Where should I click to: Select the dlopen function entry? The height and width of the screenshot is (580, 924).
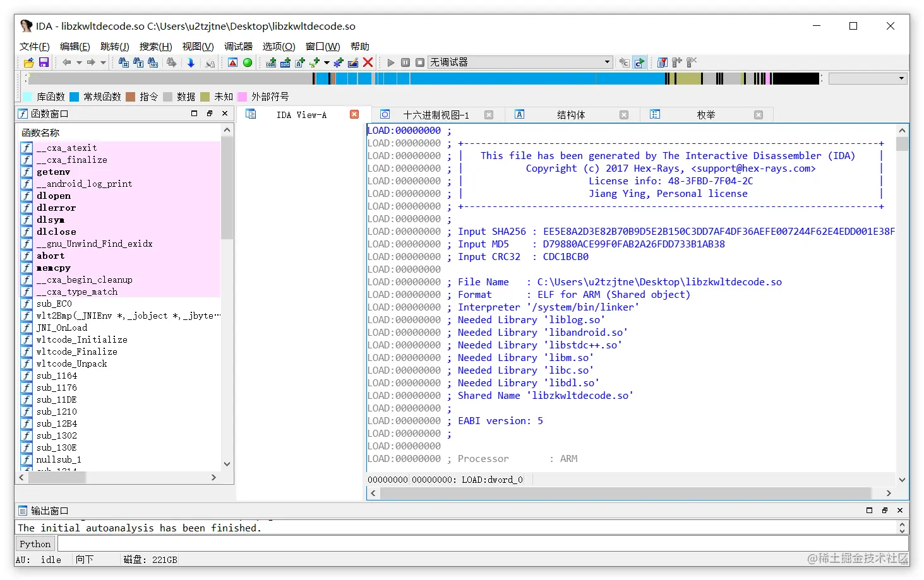tap(53, 196)
